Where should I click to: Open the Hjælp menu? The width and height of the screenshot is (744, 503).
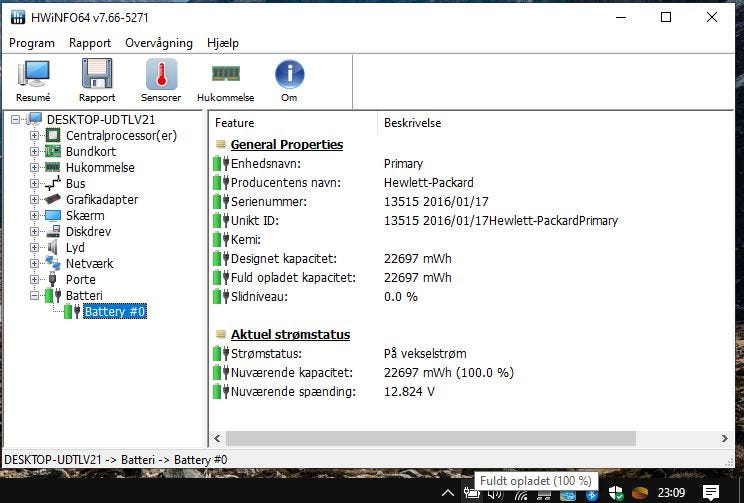pyautogui.click(x=223, y=43)
